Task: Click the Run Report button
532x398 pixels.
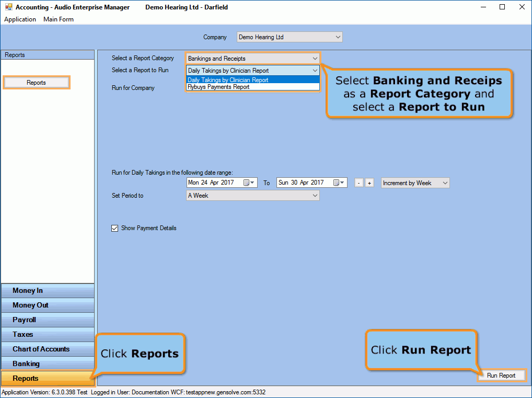Action: pos(501,375)
